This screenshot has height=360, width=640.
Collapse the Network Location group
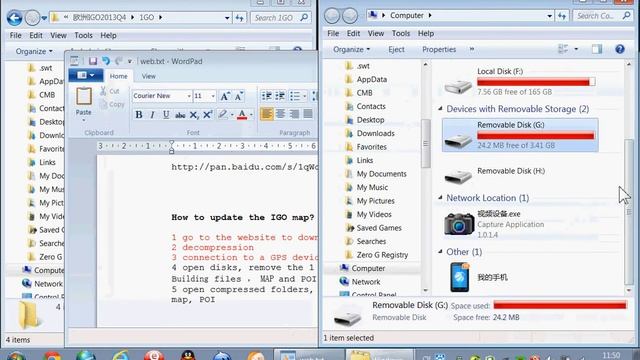[440, 198]
